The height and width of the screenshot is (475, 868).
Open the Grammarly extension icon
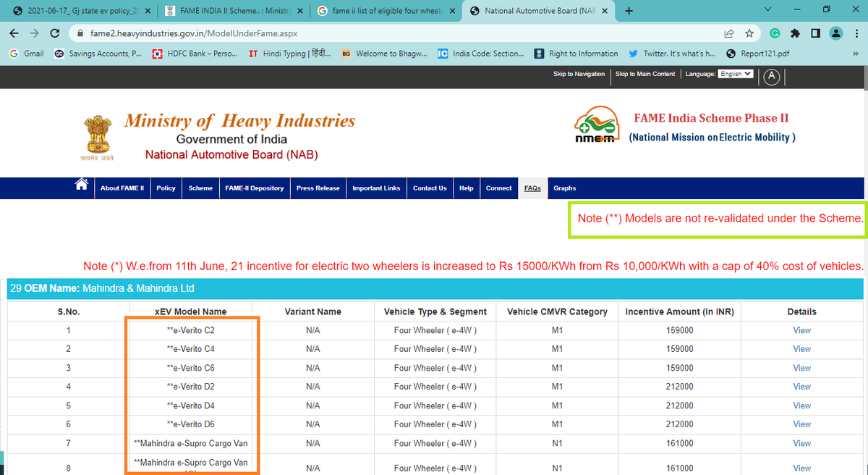coord(775,33)
